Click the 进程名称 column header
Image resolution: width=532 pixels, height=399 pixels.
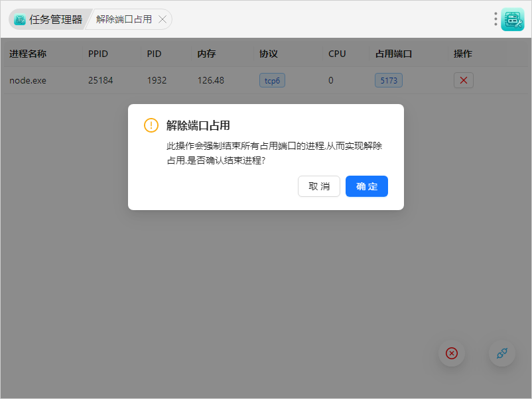click(x=27, y=54)
